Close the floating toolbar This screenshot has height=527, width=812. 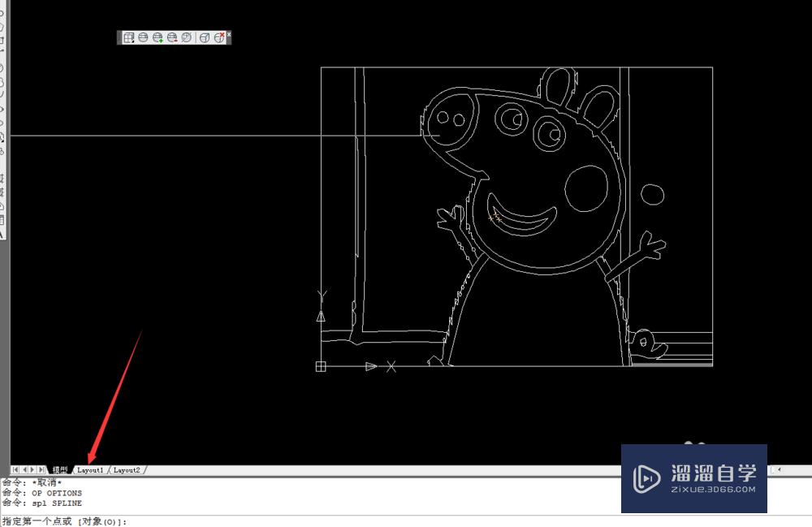coord(228,35)
